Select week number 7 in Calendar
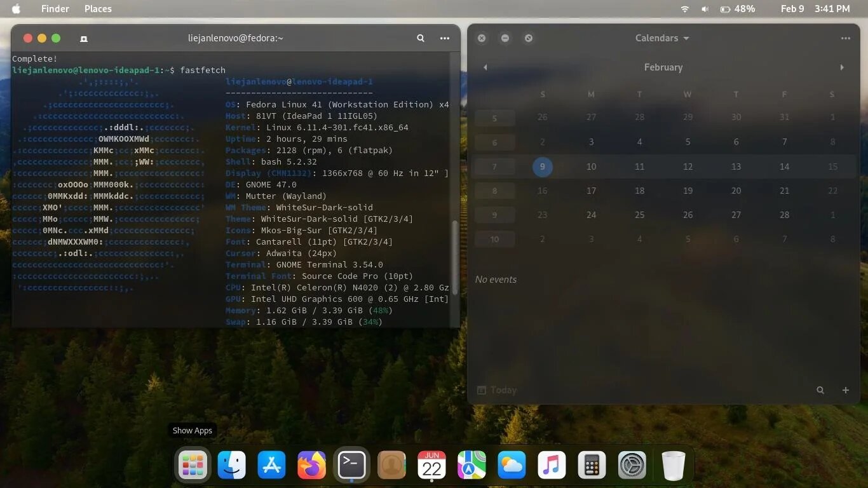 pos(495,166)
